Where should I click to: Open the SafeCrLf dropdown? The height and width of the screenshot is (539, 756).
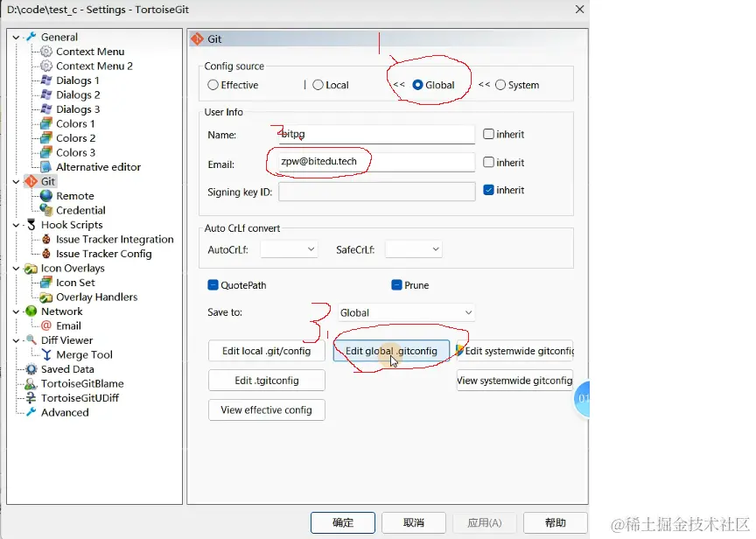[414, 249]
